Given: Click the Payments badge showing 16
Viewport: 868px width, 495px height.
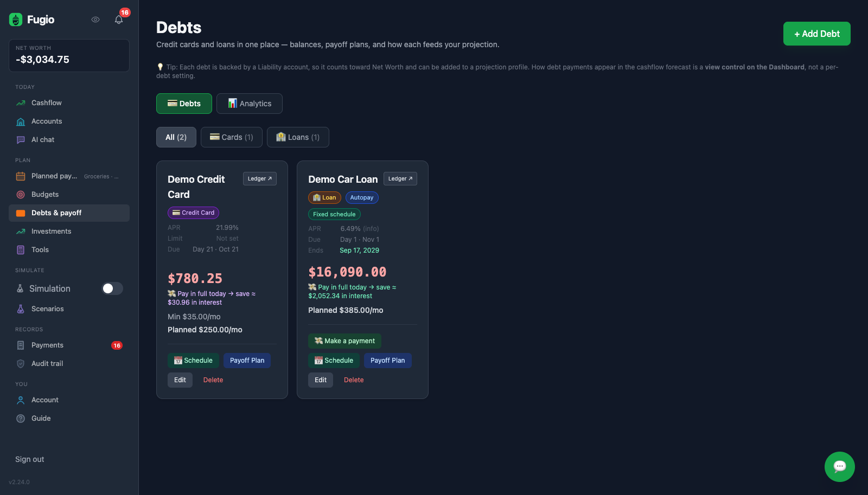Looking at the screenshot, I should pos(117,345).
